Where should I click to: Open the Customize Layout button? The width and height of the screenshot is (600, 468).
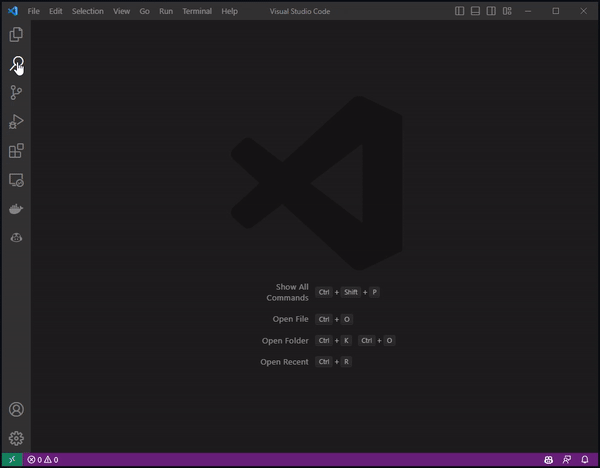[507, 11]
